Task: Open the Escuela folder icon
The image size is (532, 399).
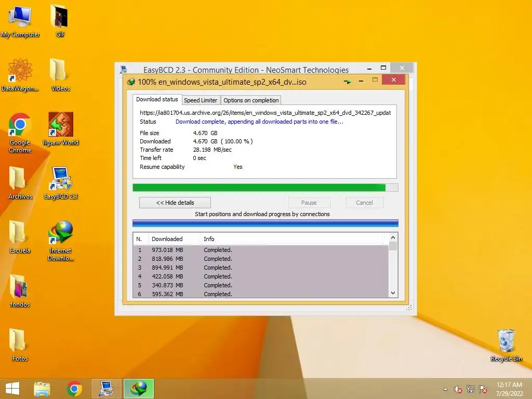Action: tap(20, 237)
